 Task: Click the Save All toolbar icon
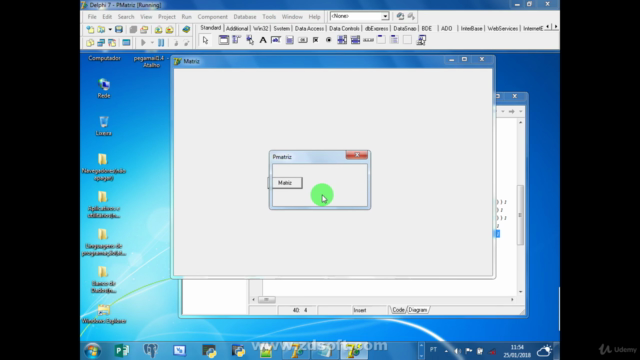point(133,29)
